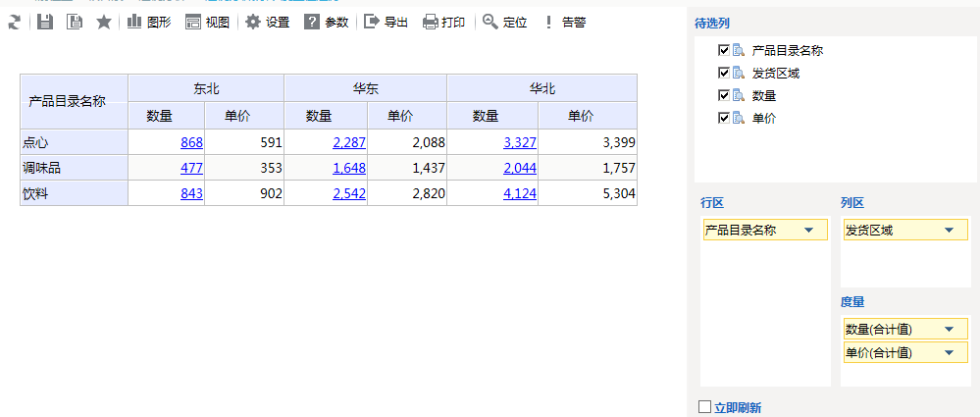
Task: Open dropdown arrow of 单价(合计值) measure
Action: (949, 352)
